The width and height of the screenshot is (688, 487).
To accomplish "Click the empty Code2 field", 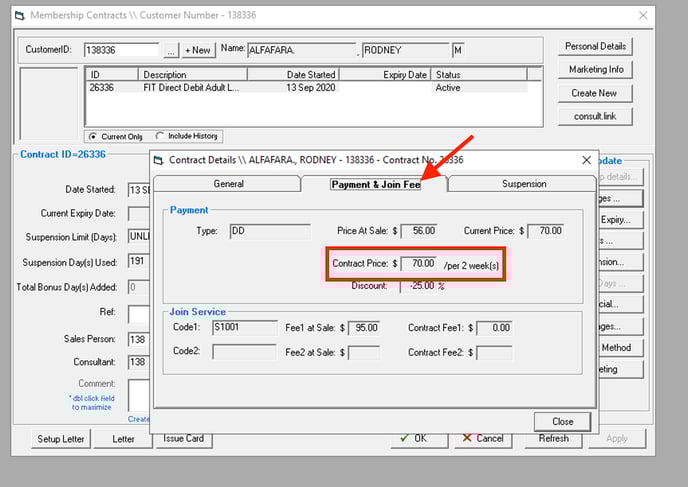I will [244, 352].
